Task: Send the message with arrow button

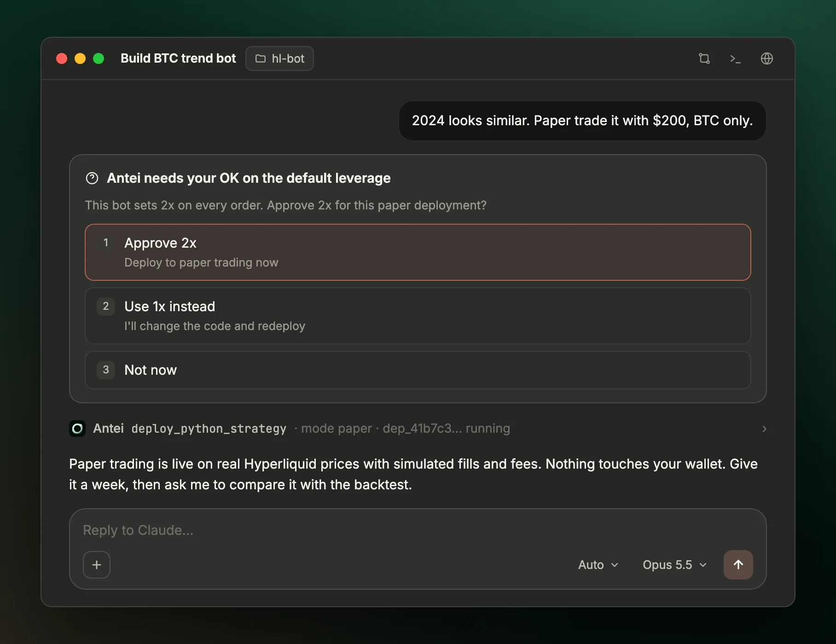Action: coord(738,564)
